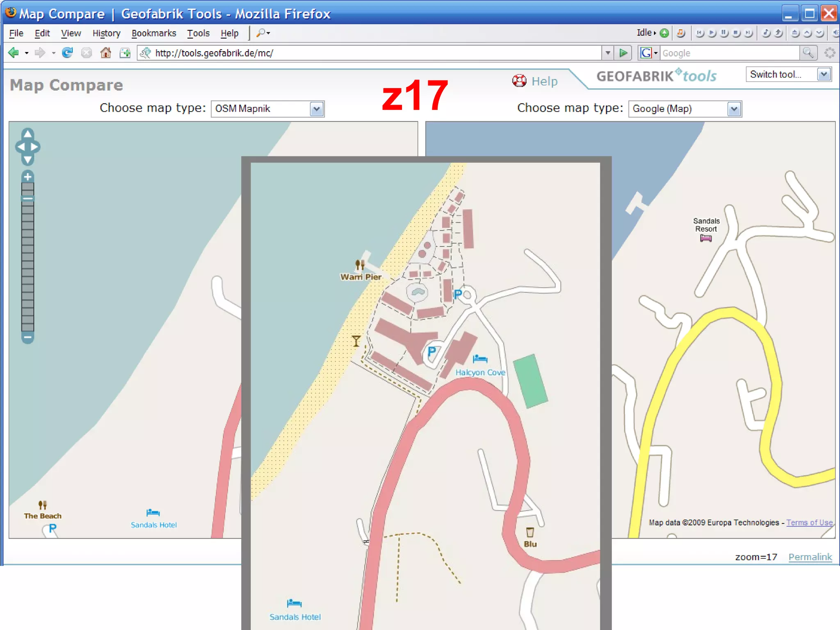Screen dimensions: 840x630
Task: Click the zoom slider handle on map
Action: pos(27,199)
